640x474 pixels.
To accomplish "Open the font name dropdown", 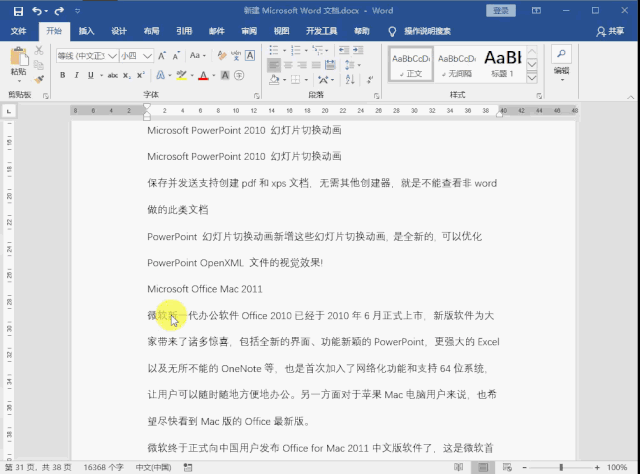I will click(113, 56).
